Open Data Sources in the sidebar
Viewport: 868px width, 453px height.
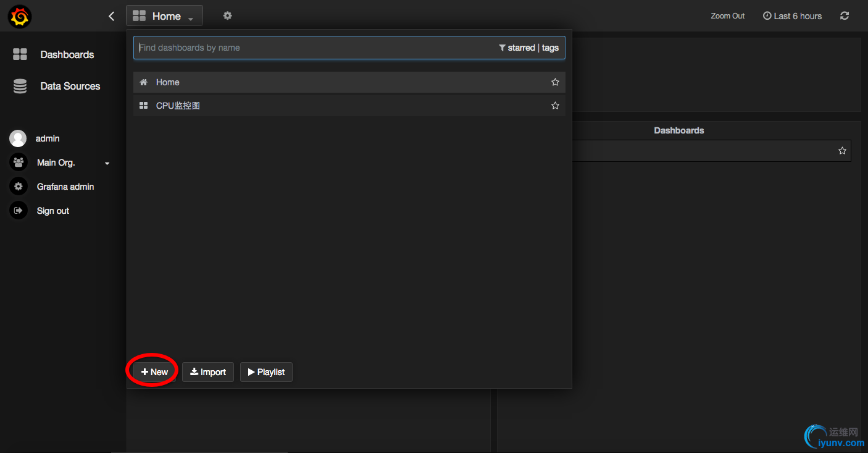point(57,86)
